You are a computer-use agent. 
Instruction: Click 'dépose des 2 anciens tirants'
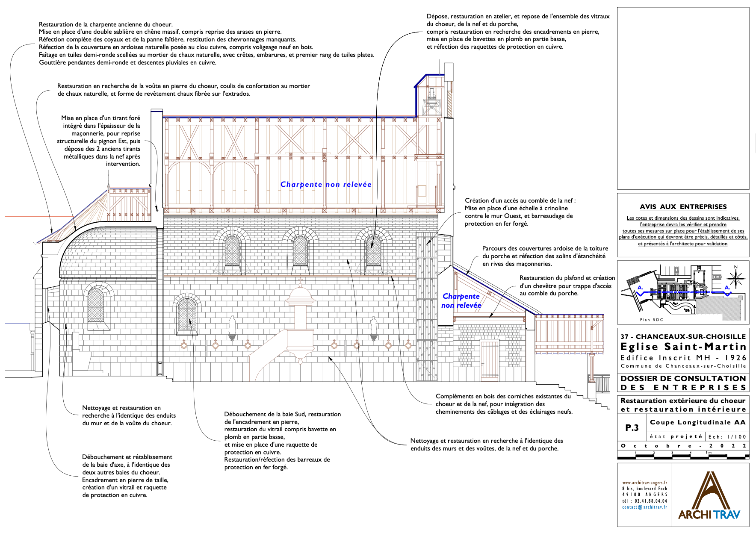102,149
